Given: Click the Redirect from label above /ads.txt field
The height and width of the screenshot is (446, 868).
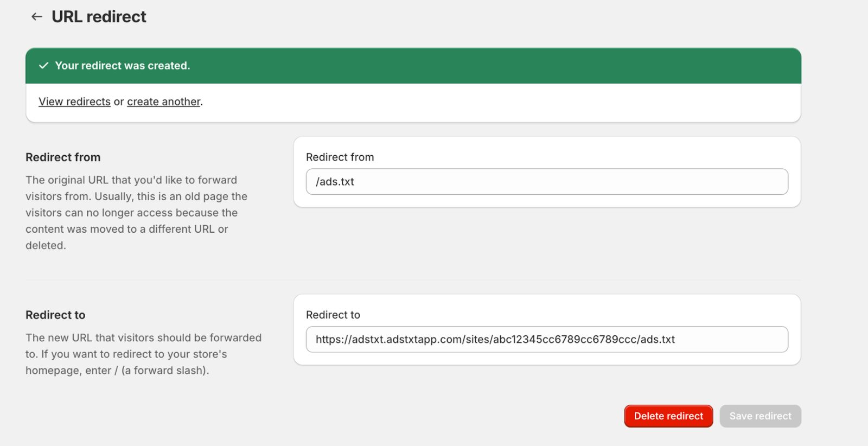Looking at the screenshot, I should (x=340, y=157).
